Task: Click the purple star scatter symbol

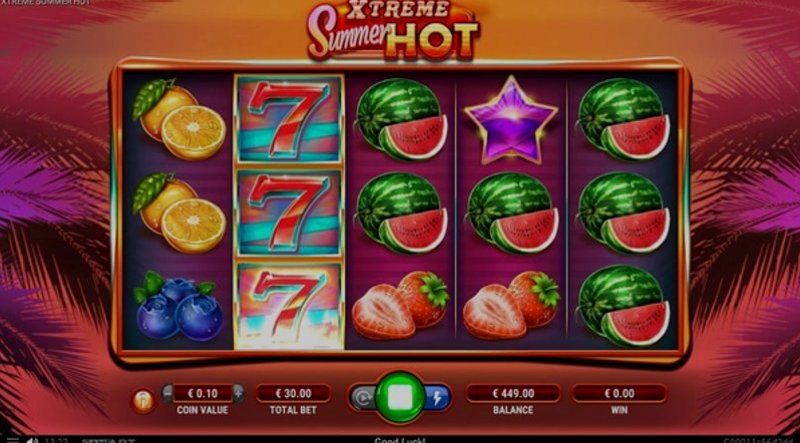Action: (511, 120)
